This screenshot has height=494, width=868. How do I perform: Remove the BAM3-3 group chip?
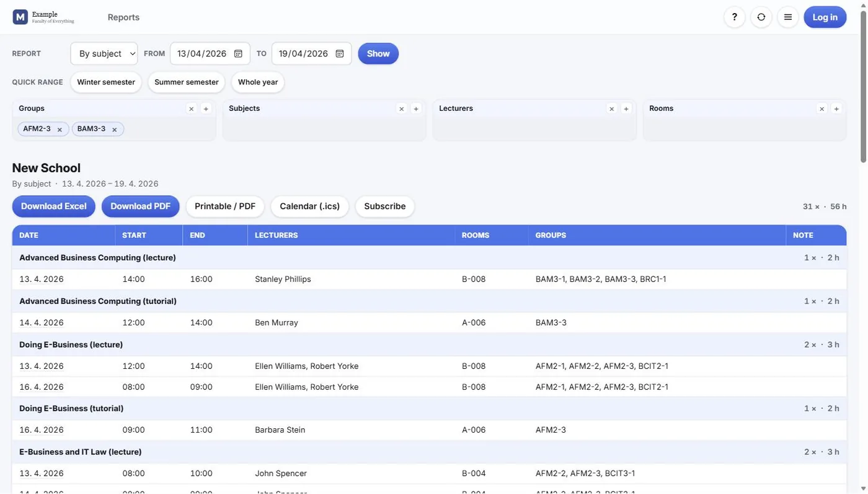[x=114, y=130]
